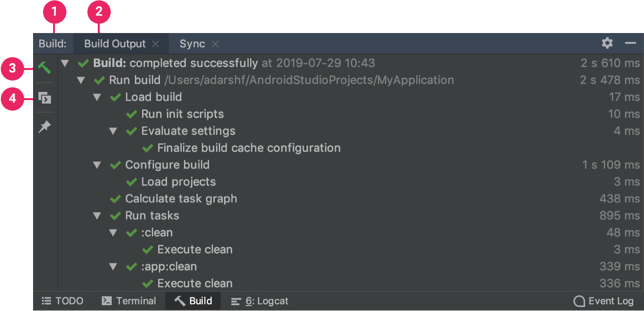
Task: Open build settings gear icon
Action: pos(607,43)
